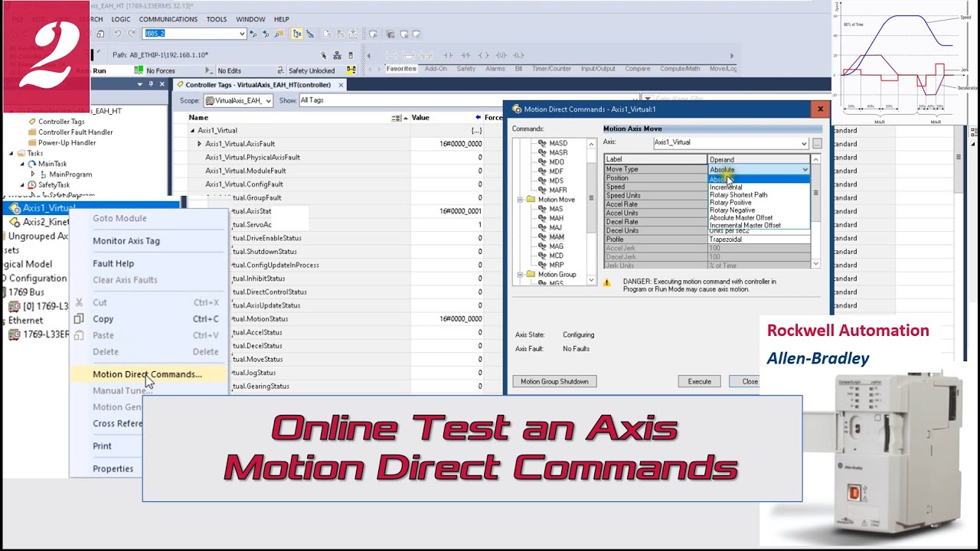
Task: Click the No Forces status indicator
Action: coord(160,70)
